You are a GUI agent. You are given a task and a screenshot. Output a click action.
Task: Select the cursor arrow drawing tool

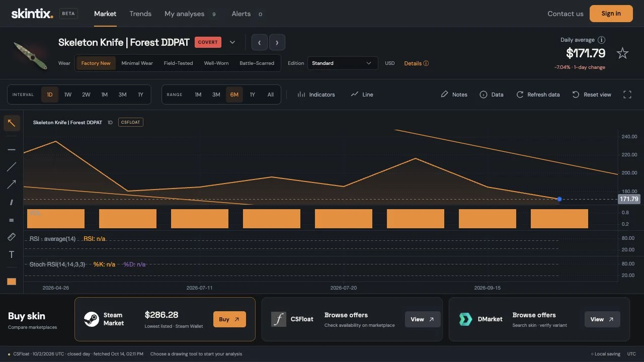12,123
